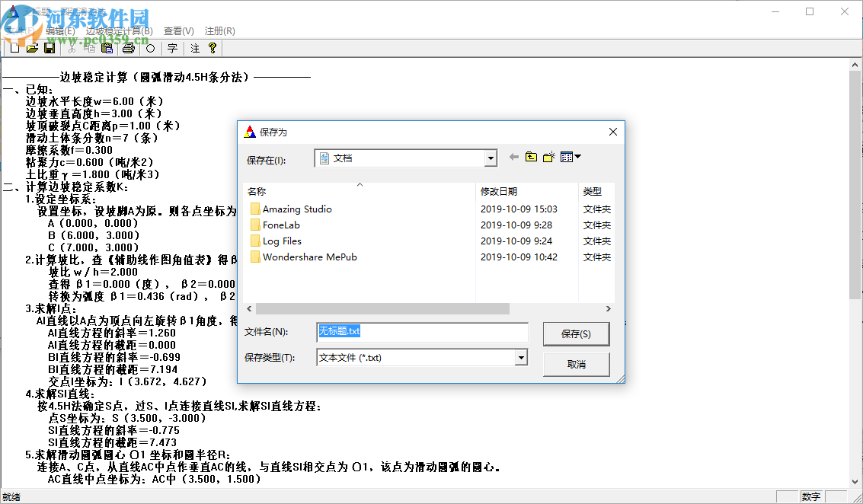The height and width of the screenshot is (504, 863).
Task: Click the 字 font toolbar icon
Action: pyautogui.click(x=172, y=49)
